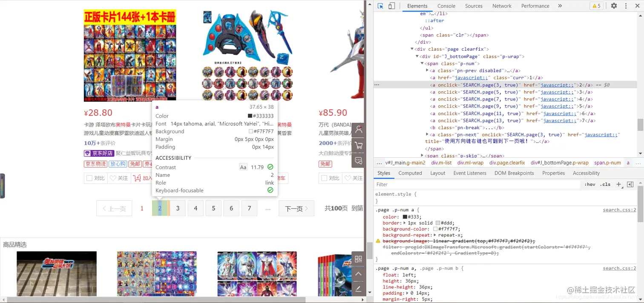Open the Computed styles tab
The height and width of the screenshot is (303, 644).
click(410, 173)
